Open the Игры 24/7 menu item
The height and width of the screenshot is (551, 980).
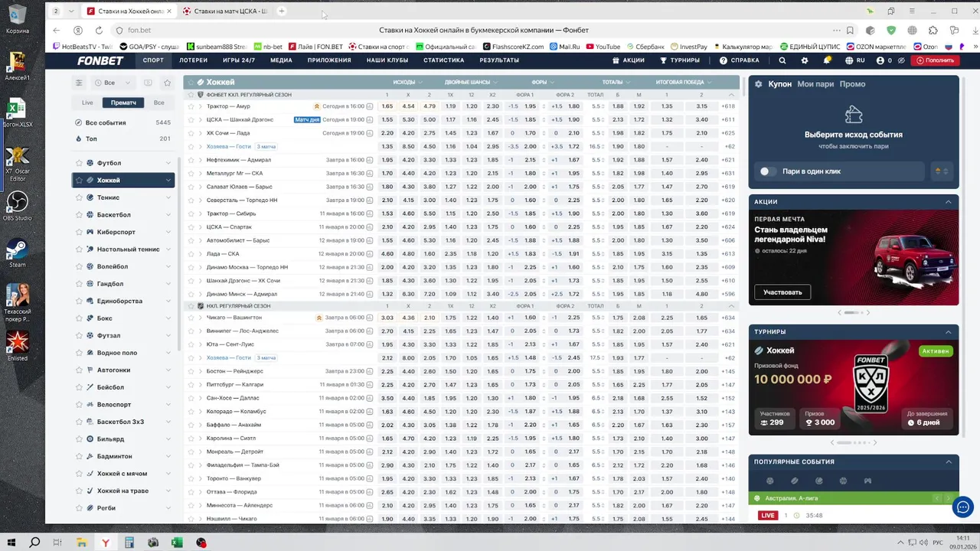(239, 60)
